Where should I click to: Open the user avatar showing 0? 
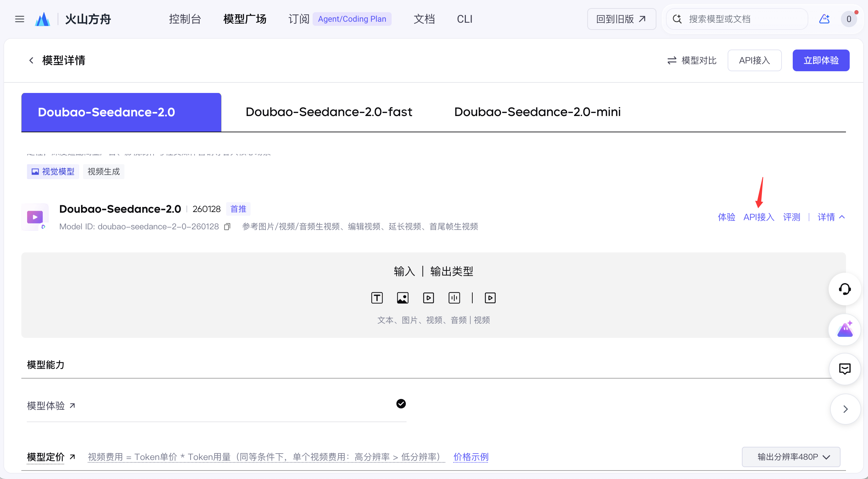(x=849, y=19)
